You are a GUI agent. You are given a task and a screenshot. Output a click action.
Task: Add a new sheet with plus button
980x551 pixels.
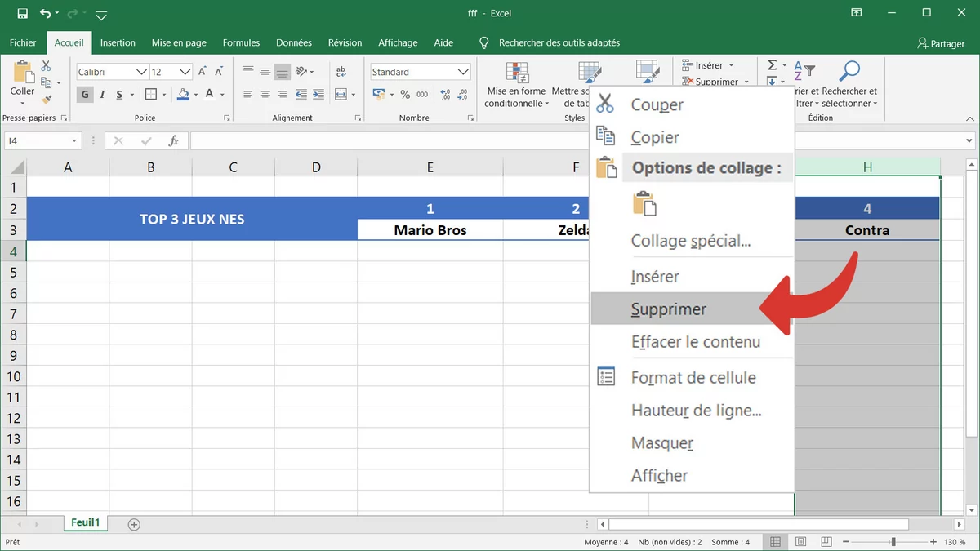click(x=134, y=524)
